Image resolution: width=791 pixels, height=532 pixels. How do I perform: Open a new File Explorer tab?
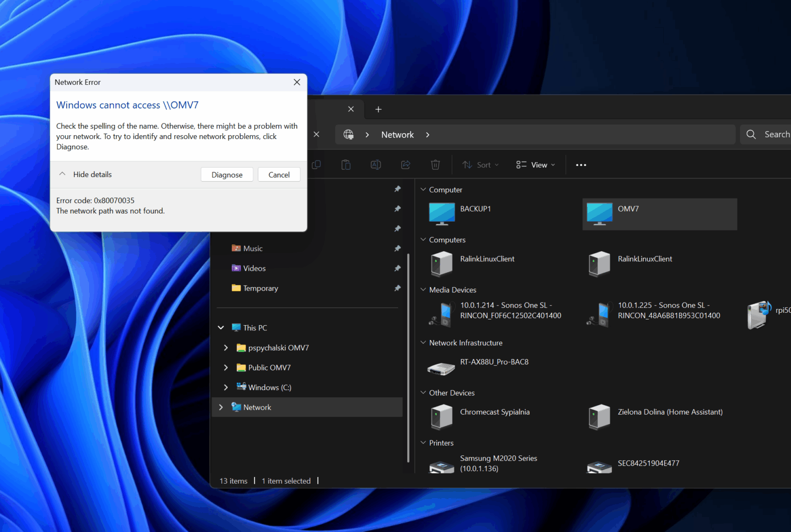[379, 109]
